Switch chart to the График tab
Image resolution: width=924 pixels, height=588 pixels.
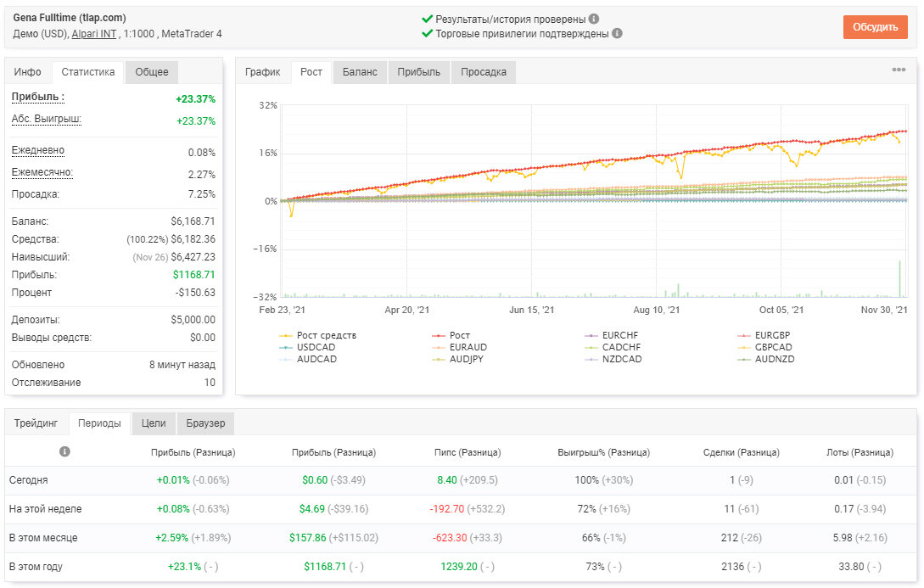[263, 72]
